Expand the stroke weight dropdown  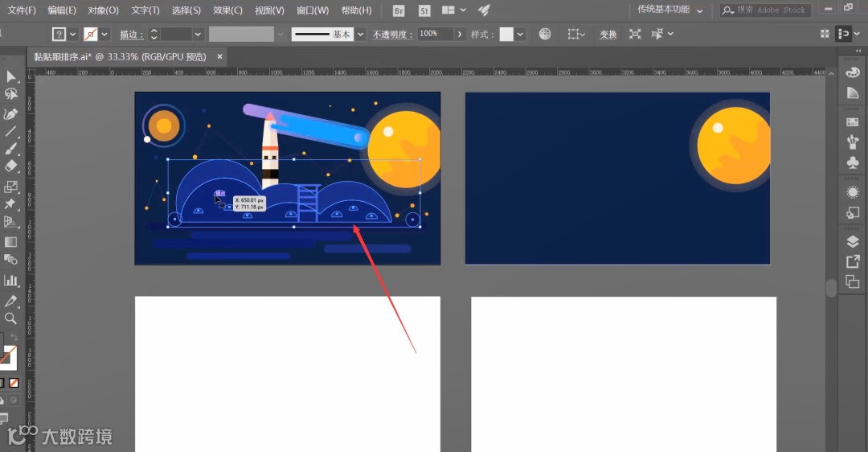coord(198,35)
